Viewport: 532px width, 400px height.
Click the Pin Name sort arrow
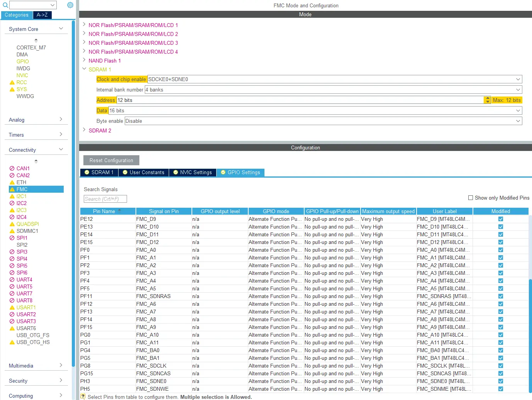pos(119,211)
